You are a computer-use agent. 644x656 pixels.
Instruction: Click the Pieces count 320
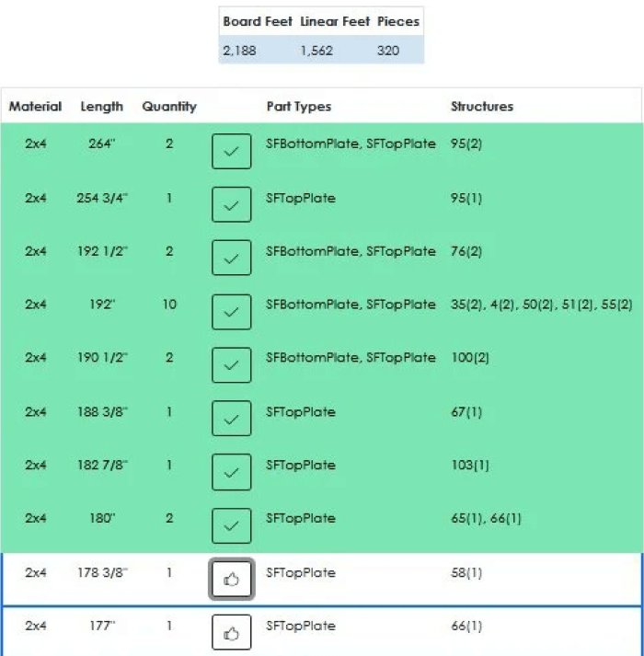coord(388,51)
